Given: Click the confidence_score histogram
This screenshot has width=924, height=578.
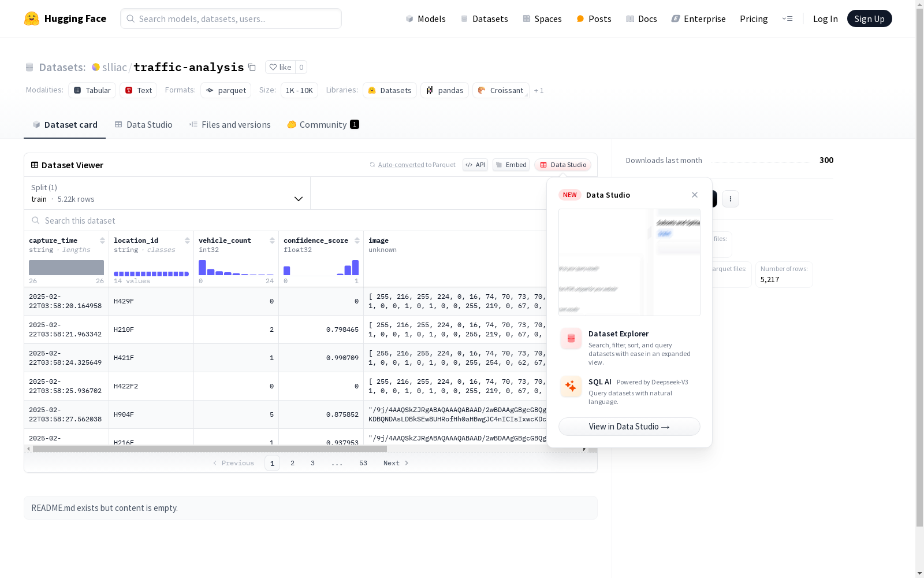Looking at the screenshot, I should point(321,268).
